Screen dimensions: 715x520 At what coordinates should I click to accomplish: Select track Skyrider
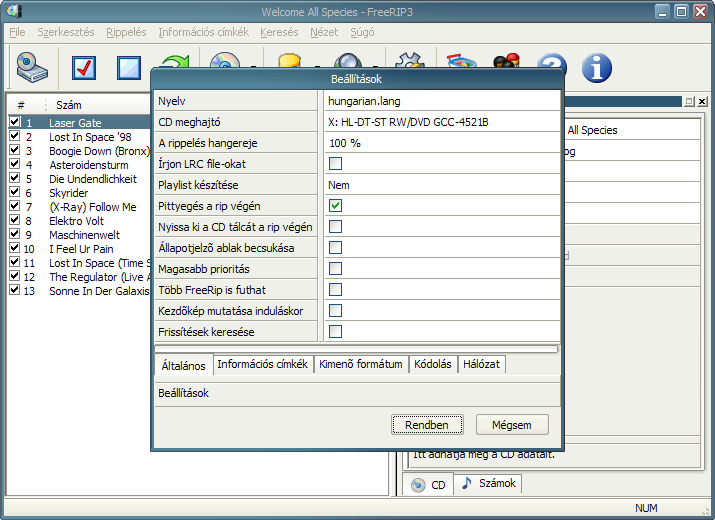point(68,193)
